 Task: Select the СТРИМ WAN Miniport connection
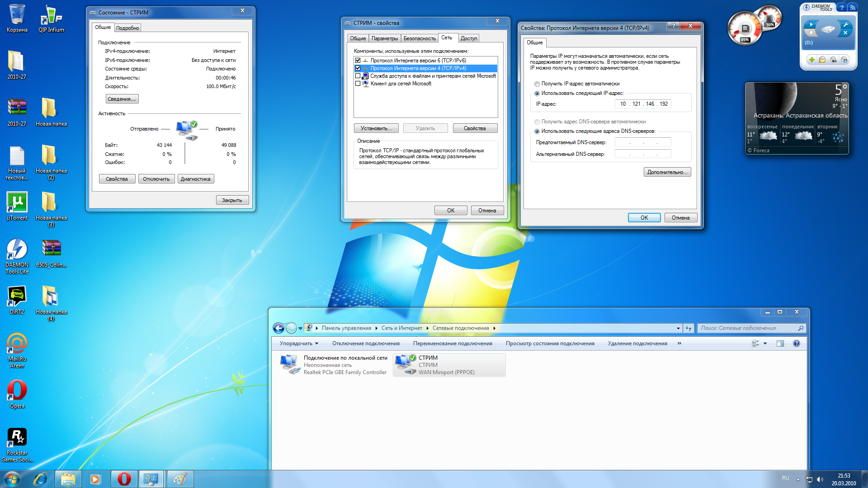pyautogui.click(x=449, y=365)
